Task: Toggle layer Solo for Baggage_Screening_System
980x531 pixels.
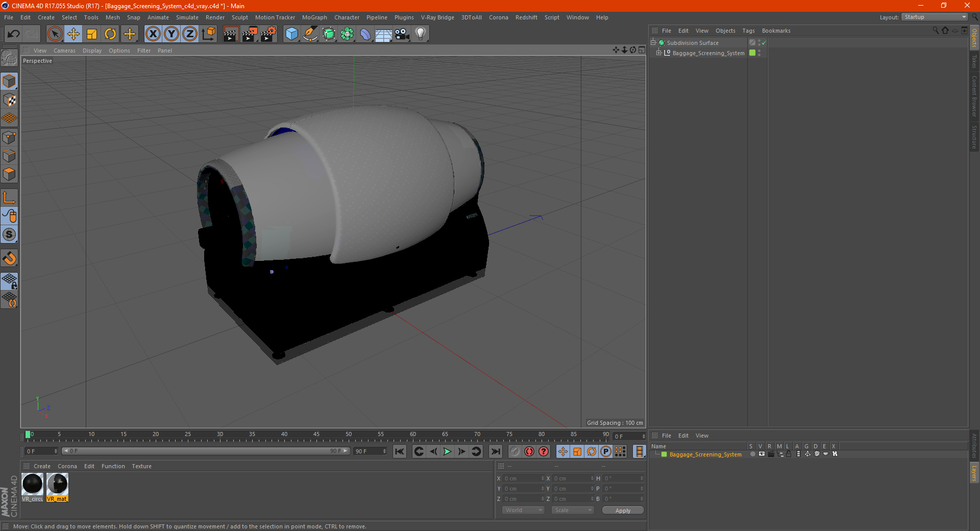Action: point(752,454)
